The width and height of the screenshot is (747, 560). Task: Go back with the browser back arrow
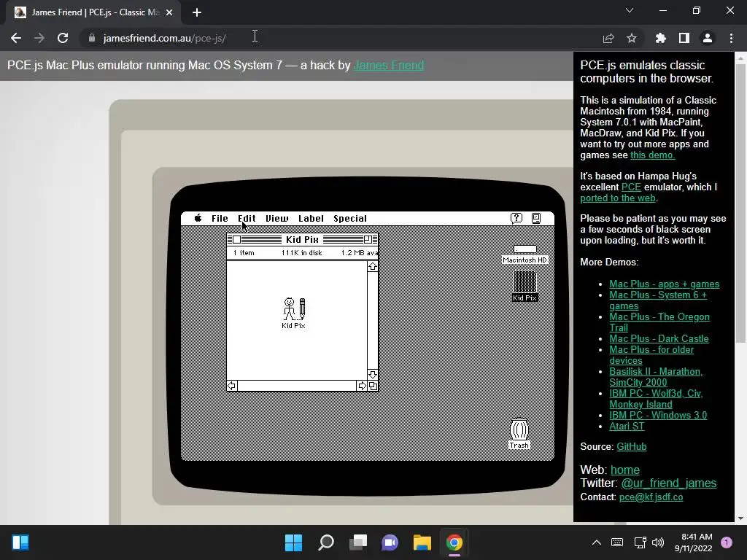[x=16, y=38]
